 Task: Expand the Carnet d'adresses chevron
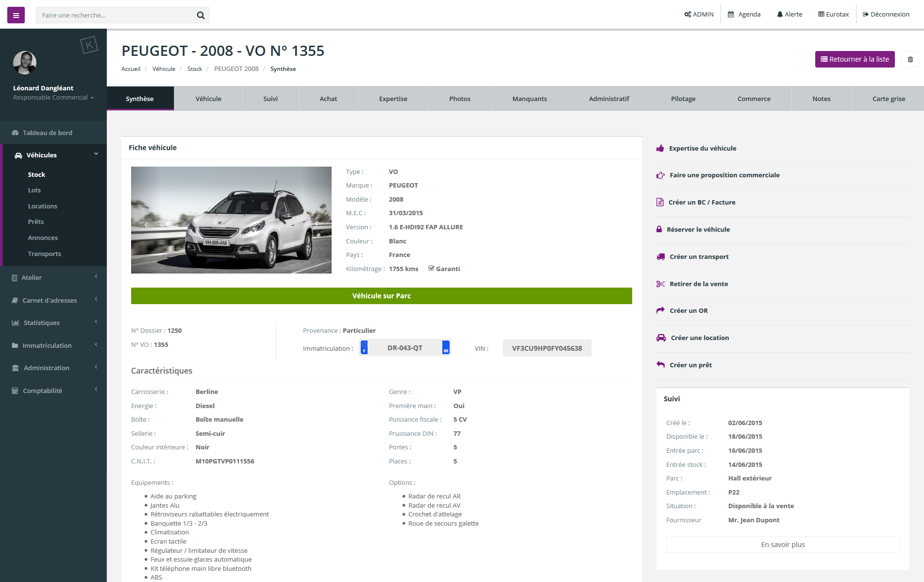pos(96,299)
